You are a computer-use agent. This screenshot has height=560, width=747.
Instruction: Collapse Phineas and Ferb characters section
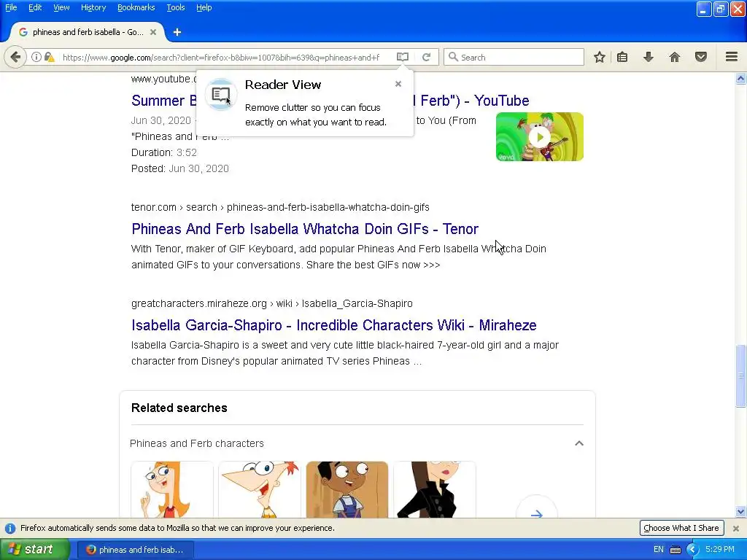pyautogui.click(x=578, y=443)
